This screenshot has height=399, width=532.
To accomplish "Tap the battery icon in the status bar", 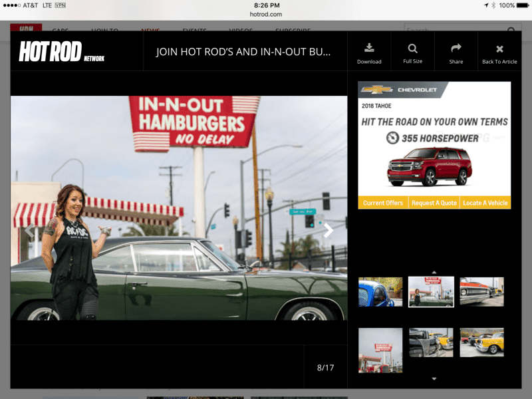I will click(523, 5).
